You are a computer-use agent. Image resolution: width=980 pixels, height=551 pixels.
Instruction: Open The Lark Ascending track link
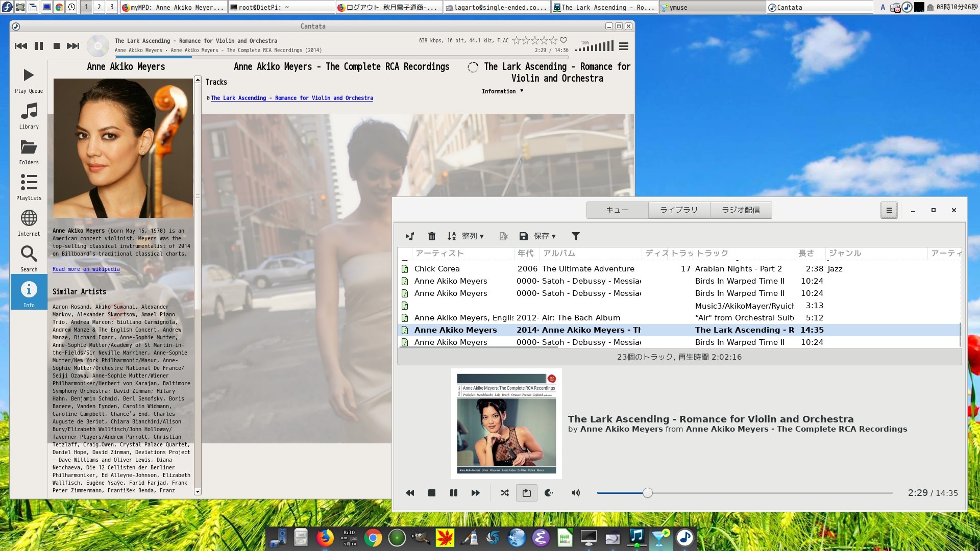coord(291,98)
